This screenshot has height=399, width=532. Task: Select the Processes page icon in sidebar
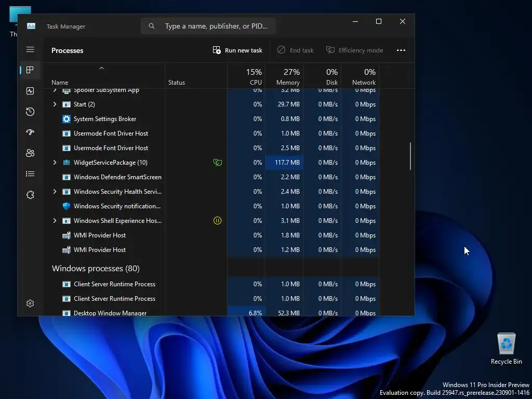tap(30, 70)
